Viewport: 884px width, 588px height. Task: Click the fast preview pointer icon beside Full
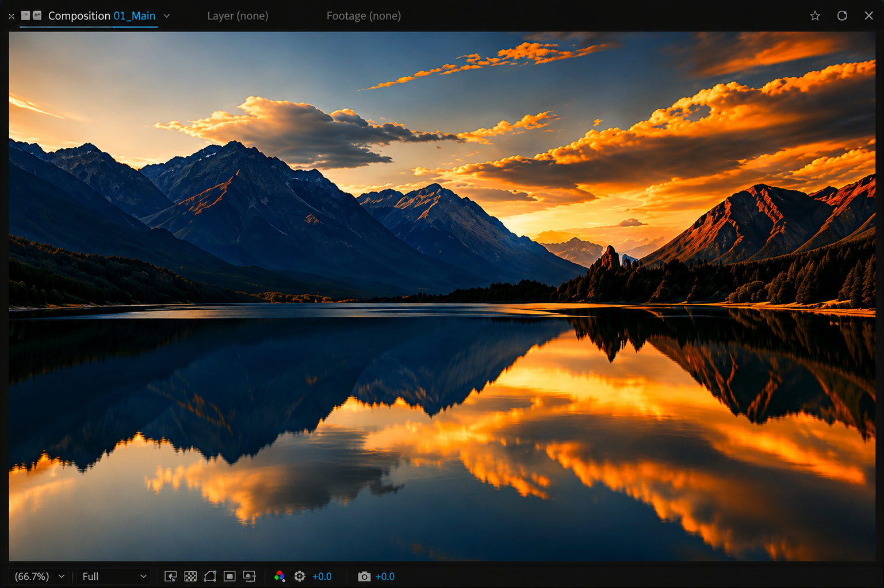171,577
